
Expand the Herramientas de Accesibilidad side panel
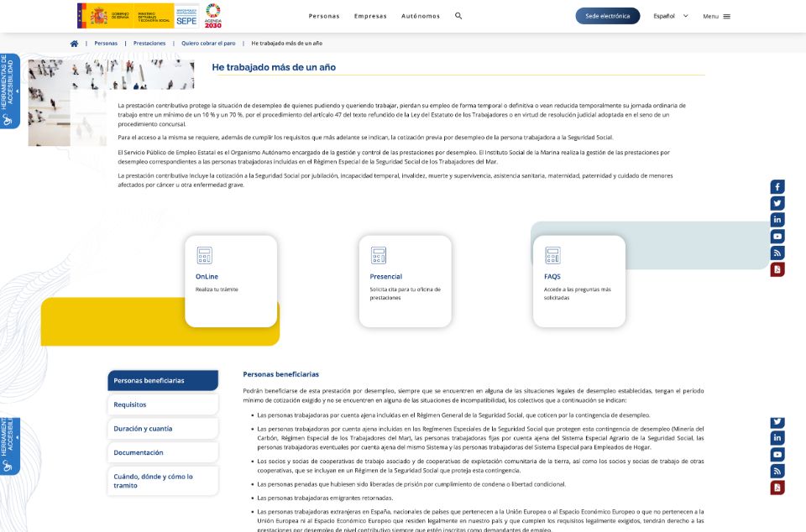[9, 91]
